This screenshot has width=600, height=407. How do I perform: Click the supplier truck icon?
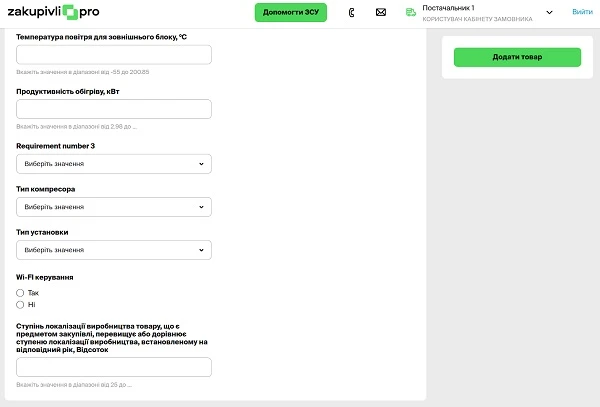(x=411, y=12)
